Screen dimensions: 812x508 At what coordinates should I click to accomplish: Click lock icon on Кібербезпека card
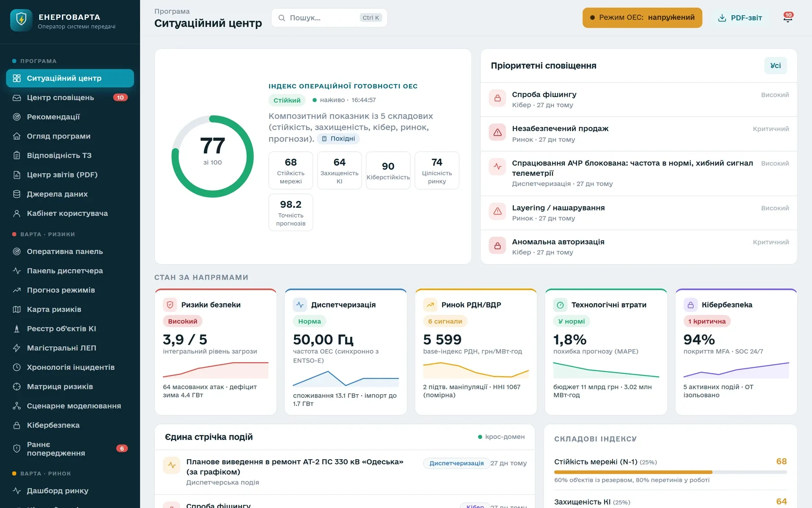pos(691,305)
